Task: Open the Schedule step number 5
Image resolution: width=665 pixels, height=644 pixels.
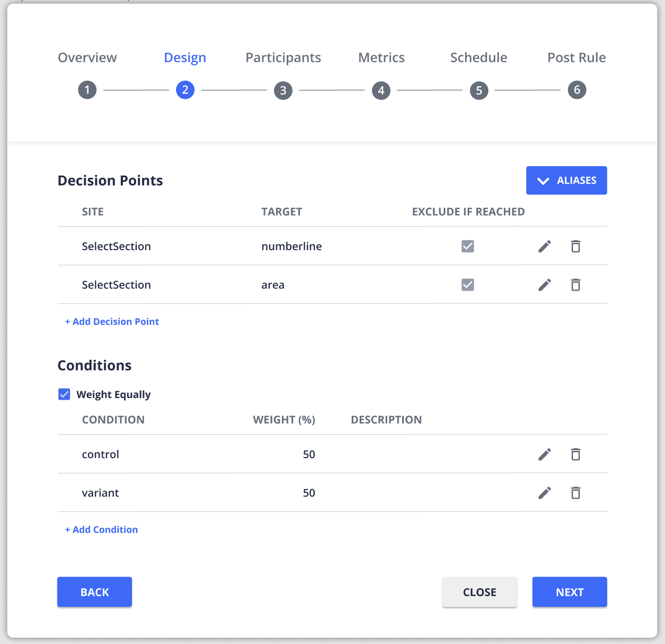Action: [479, 90]
